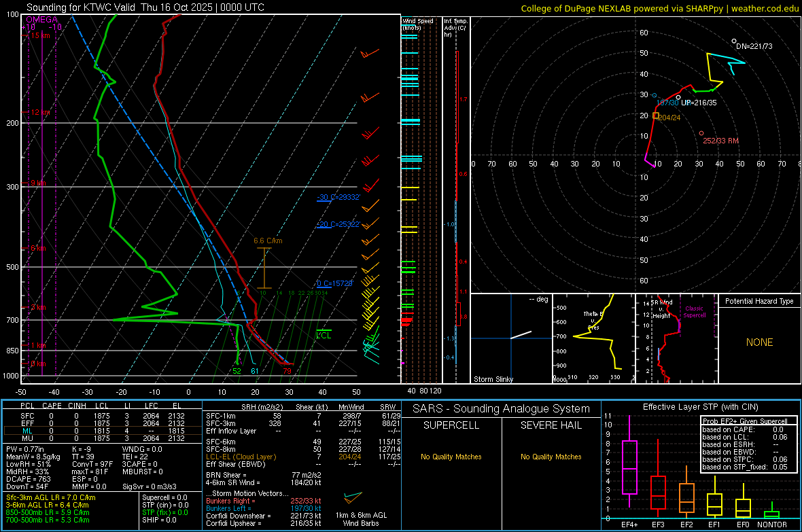802x532 pixels.
Task: Click the Bunkers Right = 252/33 kt line
Action: click(264, 501)
